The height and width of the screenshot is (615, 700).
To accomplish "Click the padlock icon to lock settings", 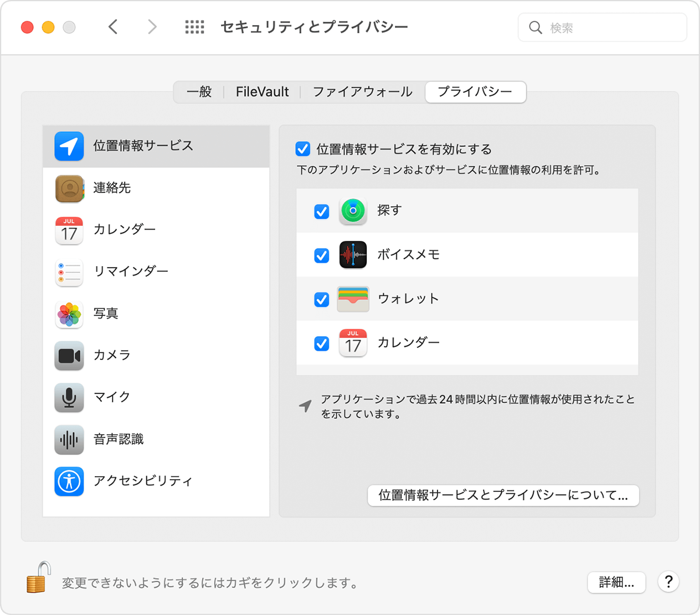I will (x=38, y=577).
